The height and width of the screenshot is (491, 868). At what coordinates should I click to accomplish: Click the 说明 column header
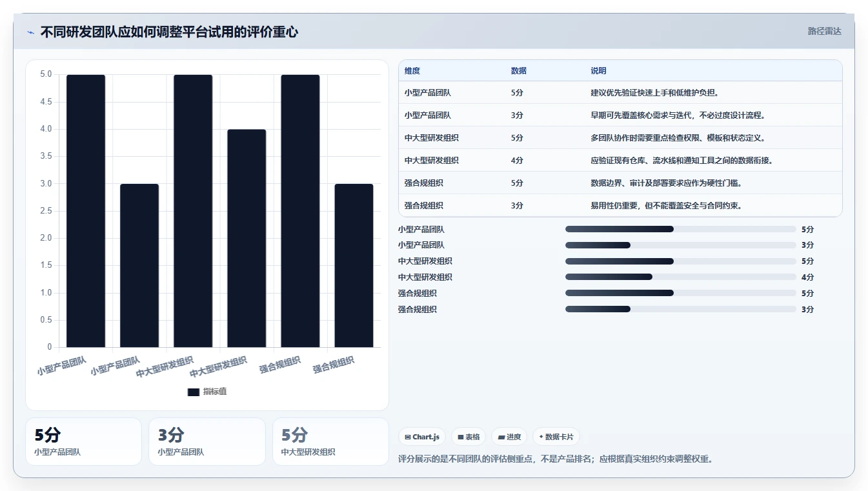pyautogui.click(x=598, y=71)
